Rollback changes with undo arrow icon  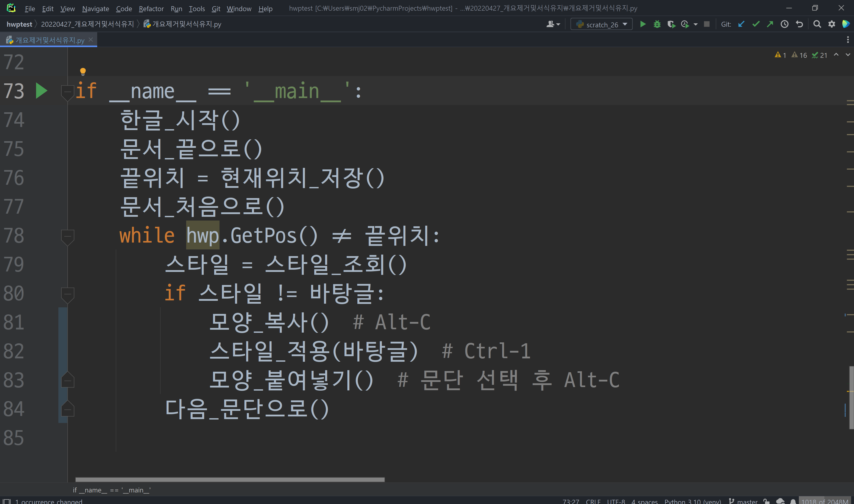click(799, 24)
